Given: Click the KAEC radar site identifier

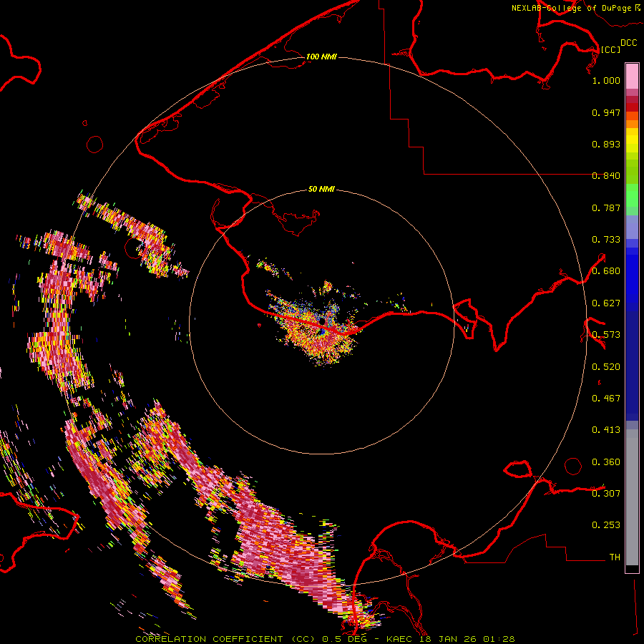Looking at the screenshot, I should [x=399, y=639].
